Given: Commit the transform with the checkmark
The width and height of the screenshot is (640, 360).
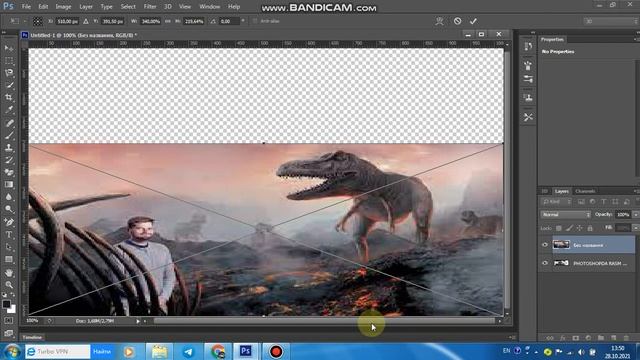Looking at the screenshot, I should [x=473, y=21].
